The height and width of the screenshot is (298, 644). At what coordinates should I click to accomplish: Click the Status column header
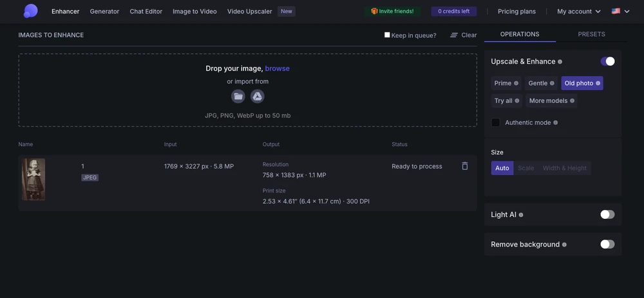pyautogui.click(x=400, y=144)
